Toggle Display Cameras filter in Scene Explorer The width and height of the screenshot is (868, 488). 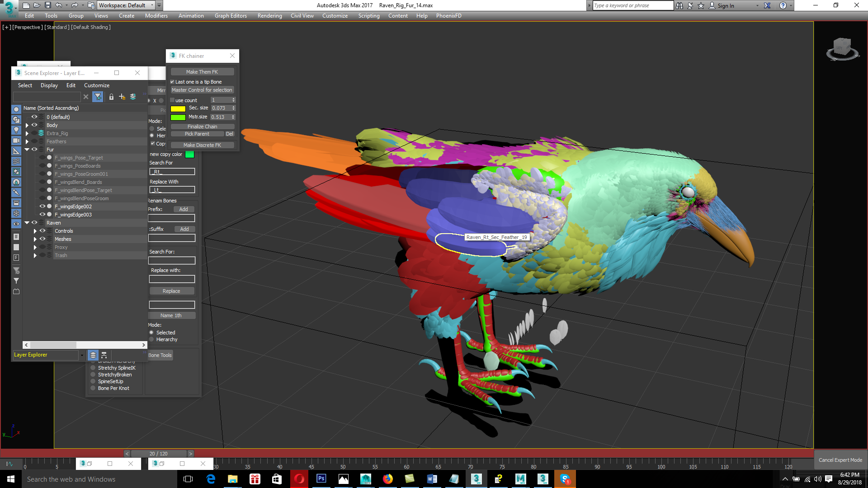click(x=16, y=141)
